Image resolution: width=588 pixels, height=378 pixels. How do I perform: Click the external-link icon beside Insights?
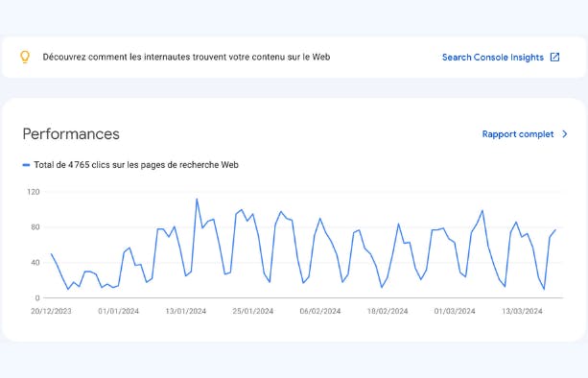[554, 57]
